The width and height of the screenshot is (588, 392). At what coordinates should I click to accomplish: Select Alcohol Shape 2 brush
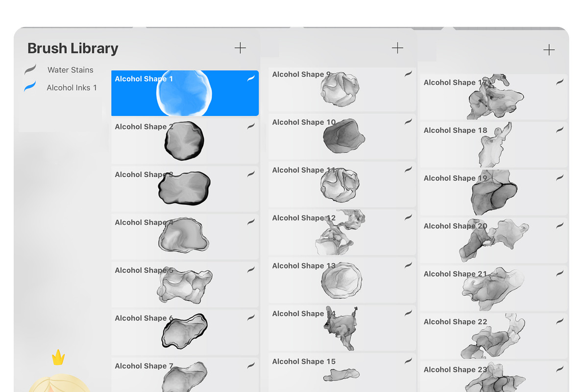pos(185,141)
